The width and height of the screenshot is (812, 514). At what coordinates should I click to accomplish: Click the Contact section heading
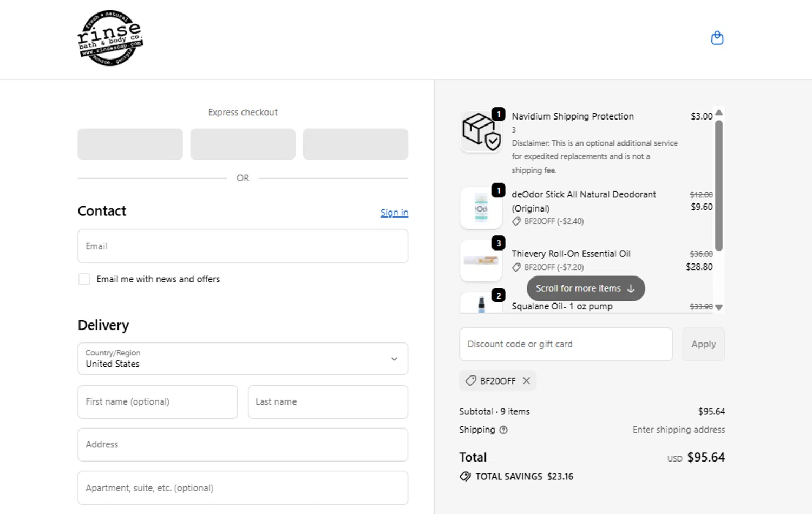click(102, 211)
